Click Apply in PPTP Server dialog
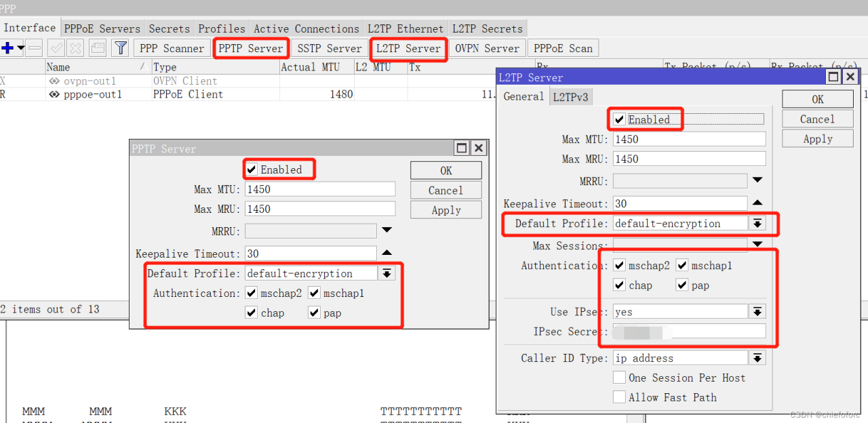The height and width of the screenshot is (423, 868). [x=446, y=210]
